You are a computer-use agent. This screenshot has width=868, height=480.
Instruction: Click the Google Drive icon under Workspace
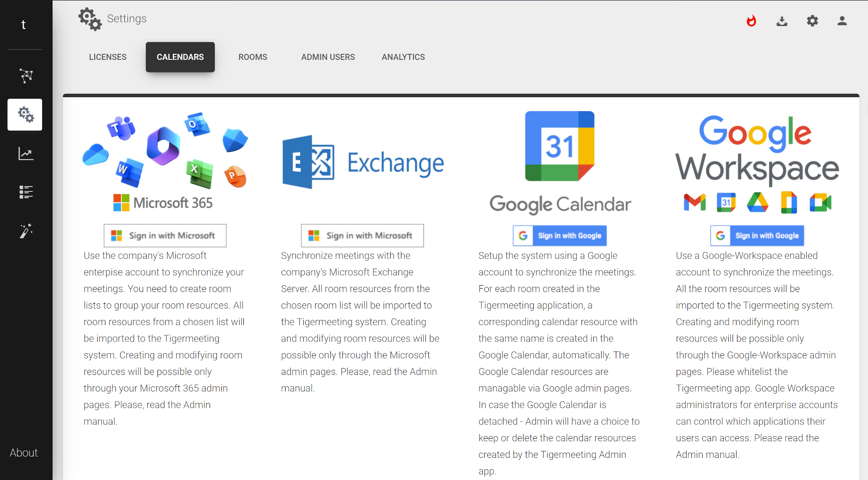[758, 202]
